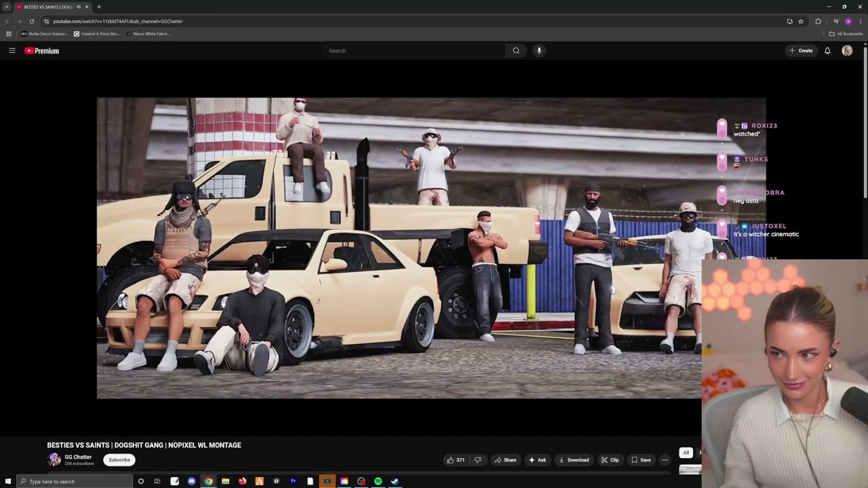Click the YouTube Premium logo
868x488 pixels.
tap(42, 51)
